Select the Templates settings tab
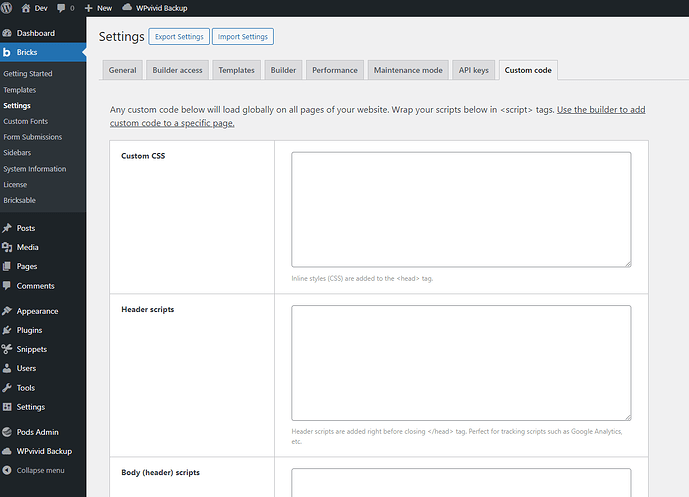689x497 pixels. [236, 70]
